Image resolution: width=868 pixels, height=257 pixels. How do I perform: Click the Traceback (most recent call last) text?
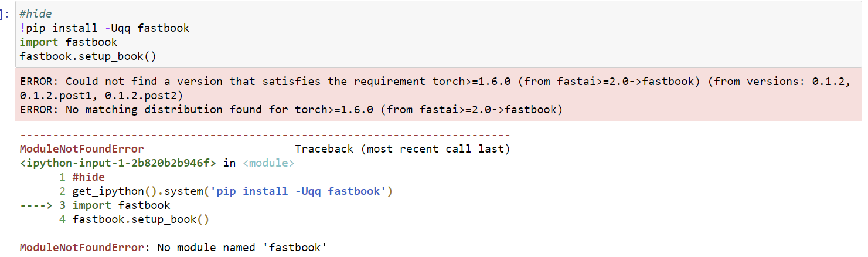click(402, 149)
